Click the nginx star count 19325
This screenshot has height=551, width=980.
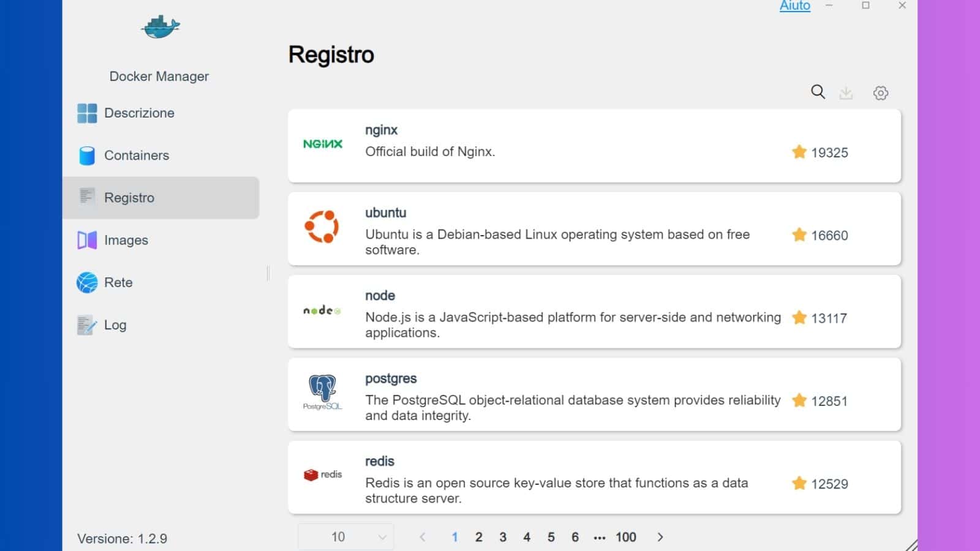(x=830, y=152)
